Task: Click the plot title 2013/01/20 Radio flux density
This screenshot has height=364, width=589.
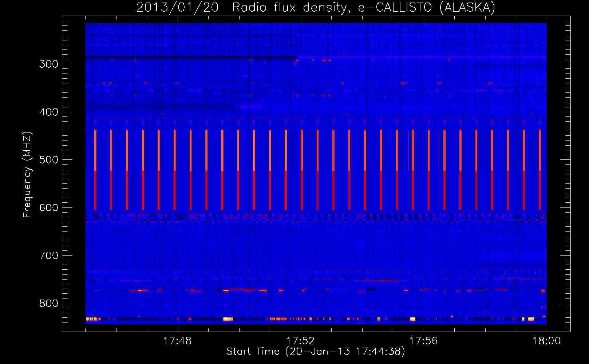Action: coord(316,8)
